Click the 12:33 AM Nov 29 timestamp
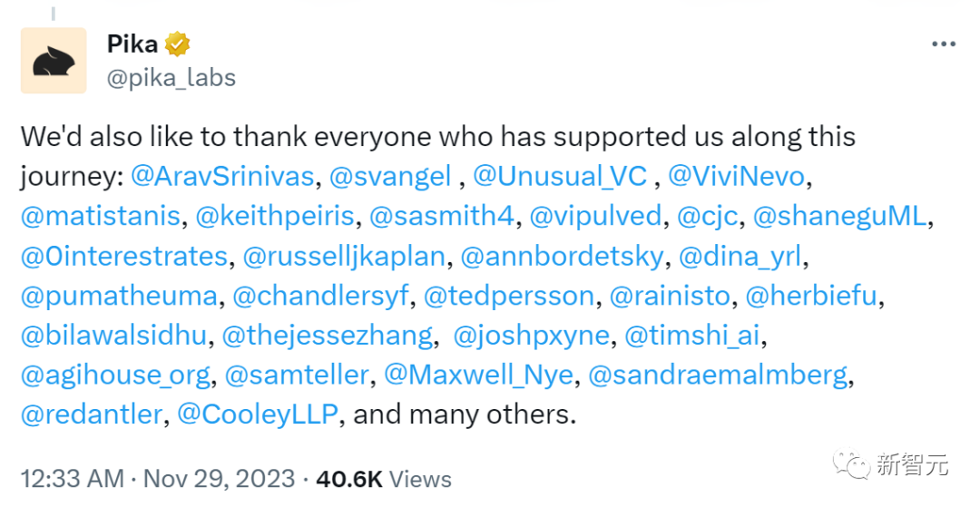Image resolution: width=980 pixels, height=507 pixels. tap(157, 479)
